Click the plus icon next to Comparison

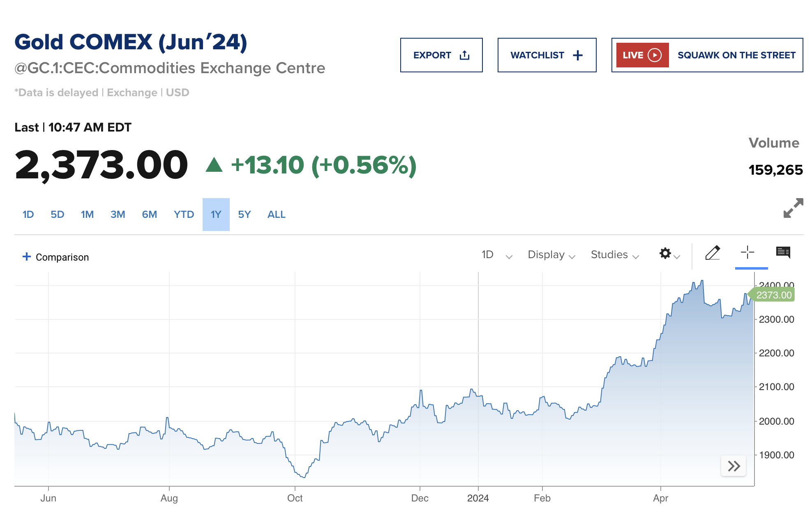[27, 257]
